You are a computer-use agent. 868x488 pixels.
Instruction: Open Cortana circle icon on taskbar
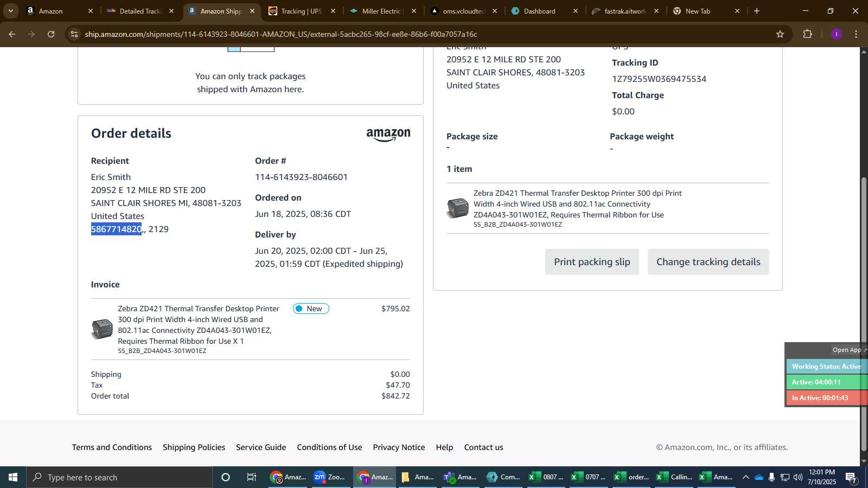pyautogui.click(x=226, y=477)
